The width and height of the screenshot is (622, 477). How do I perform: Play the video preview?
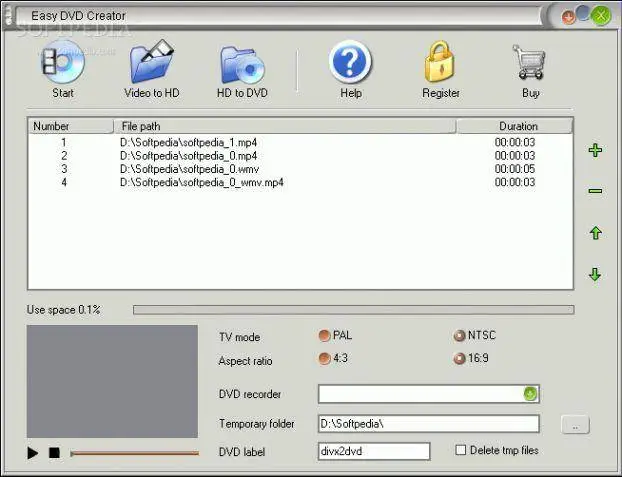(33, 453)
